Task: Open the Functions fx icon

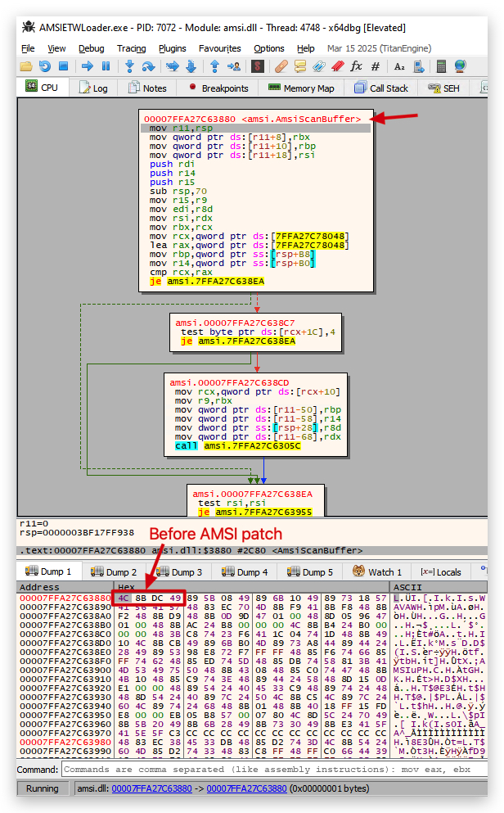Action: click(x=357, y=66)
